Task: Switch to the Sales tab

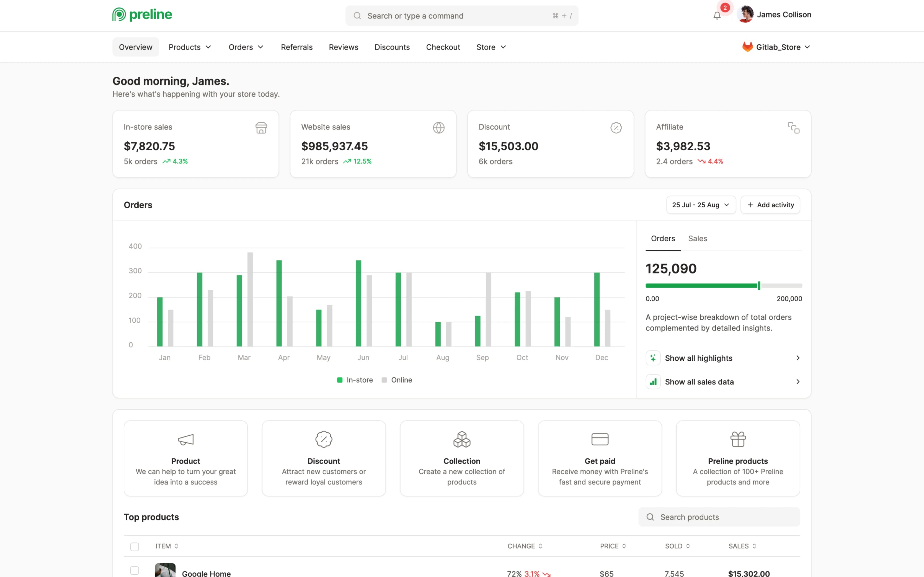Action: coord(698,238)
